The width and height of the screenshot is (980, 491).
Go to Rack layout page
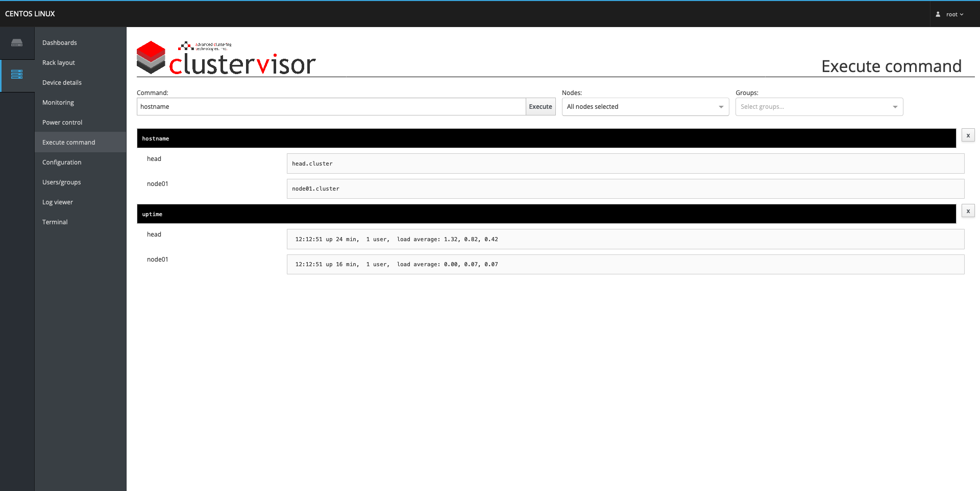(59, 63)
